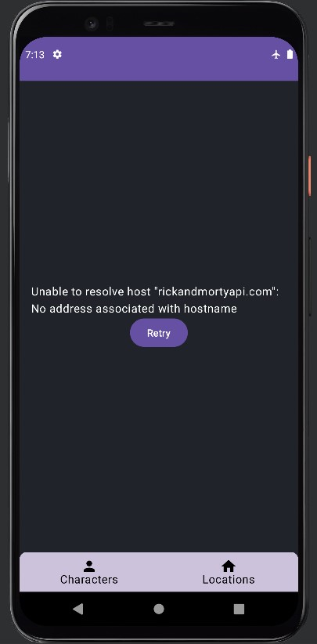317x644 pixels.
Task: Click the airplane mode status icon
Action: (x=276, y=54)
